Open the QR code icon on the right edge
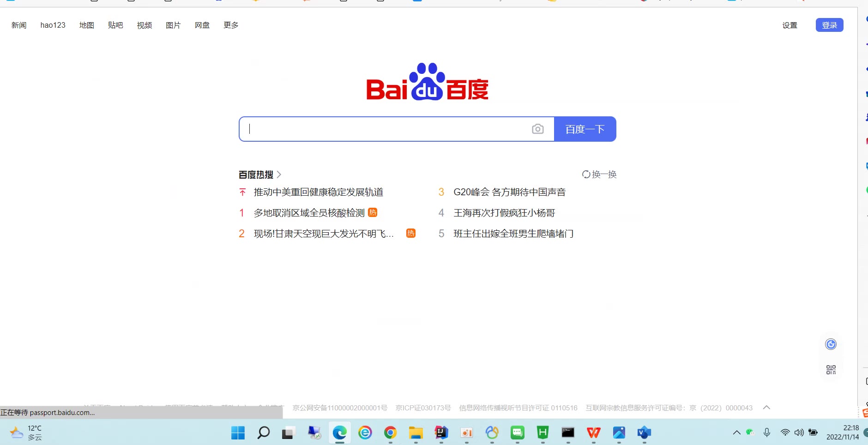Screen dimensions: 868x445 (x=831, y=370)
